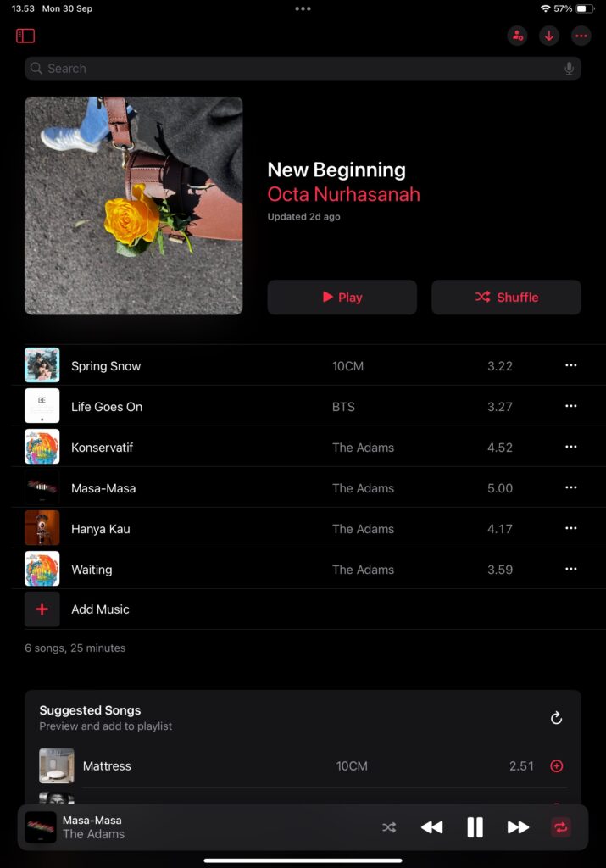Skip to the previous track
This screenshot has width=606, height=868.
click(431, 827)
